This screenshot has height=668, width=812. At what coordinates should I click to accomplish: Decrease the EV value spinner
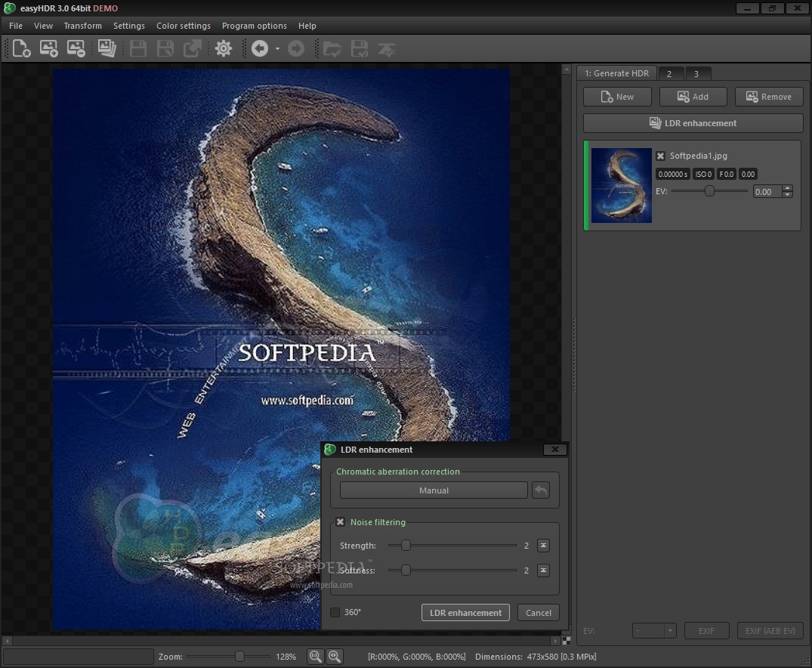pos(788,195)
